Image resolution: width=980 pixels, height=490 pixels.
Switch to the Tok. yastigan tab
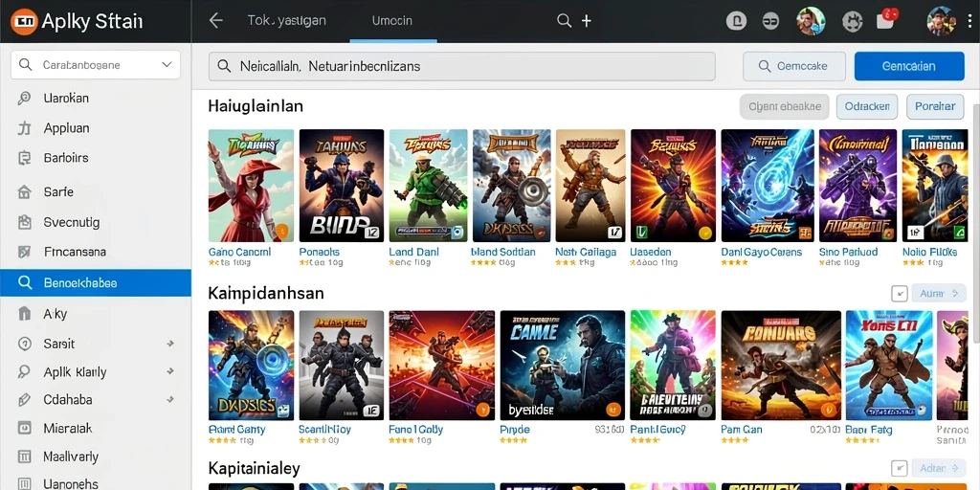(x=286, y=20)
